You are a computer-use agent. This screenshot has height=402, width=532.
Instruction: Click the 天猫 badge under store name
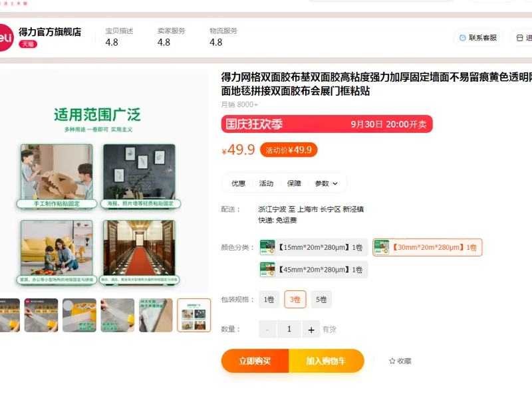coord(28,44)
